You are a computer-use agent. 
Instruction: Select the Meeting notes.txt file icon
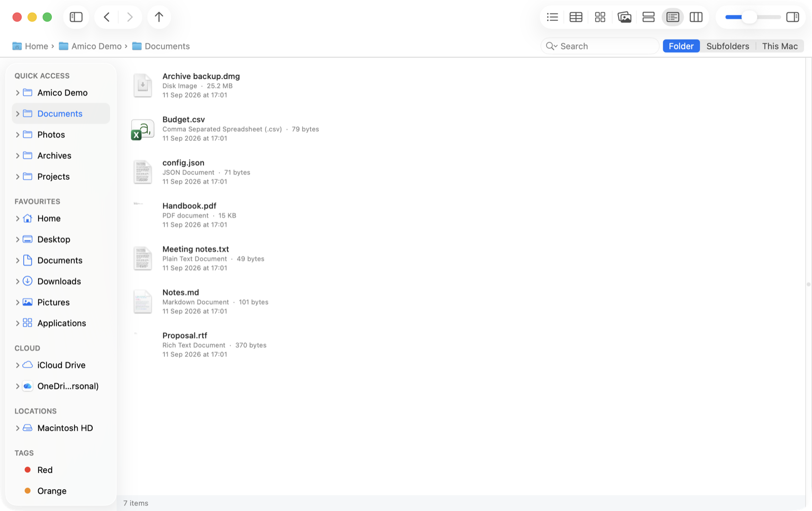coord(143,258)
